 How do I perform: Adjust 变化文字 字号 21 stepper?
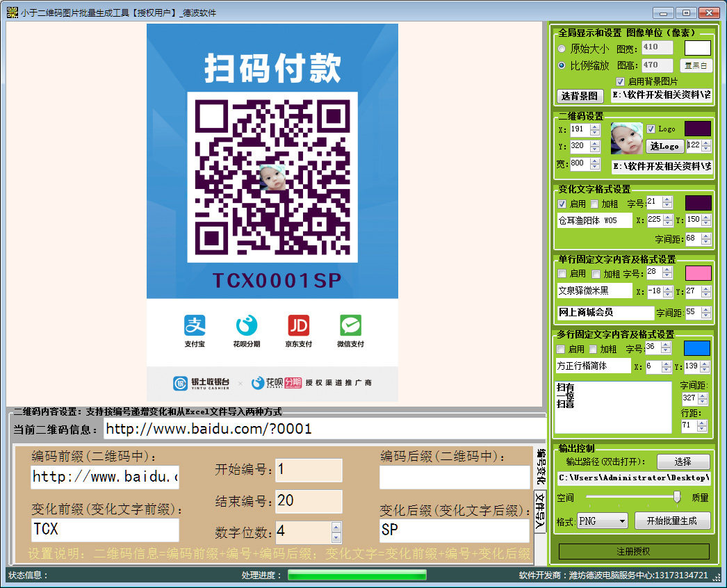pos(667,202)
